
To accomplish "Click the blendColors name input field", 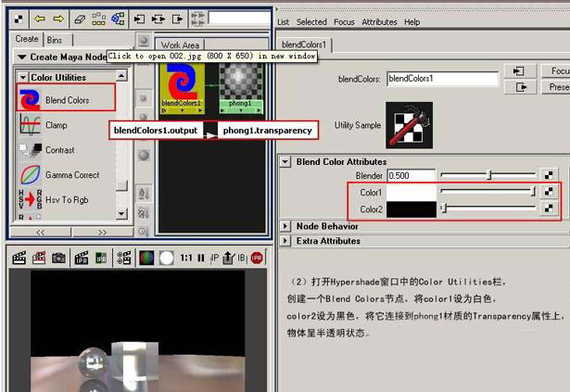I will point(442,79).
